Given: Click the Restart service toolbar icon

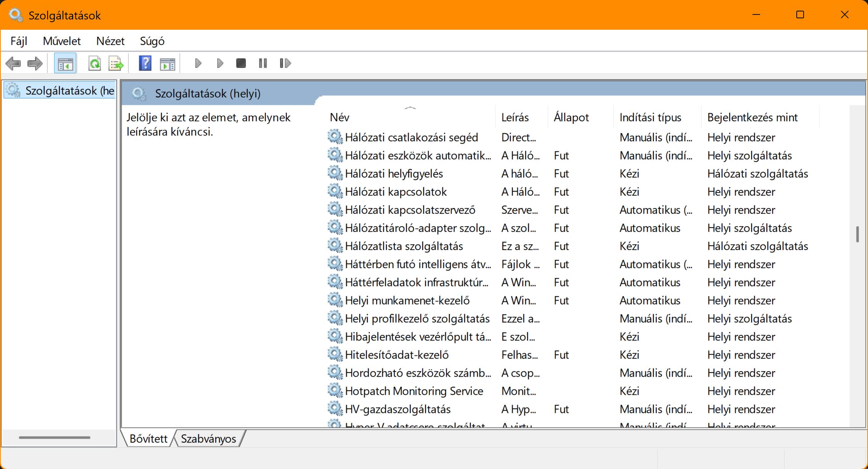Looking at the screenshot, I should [x=285, y=63].
